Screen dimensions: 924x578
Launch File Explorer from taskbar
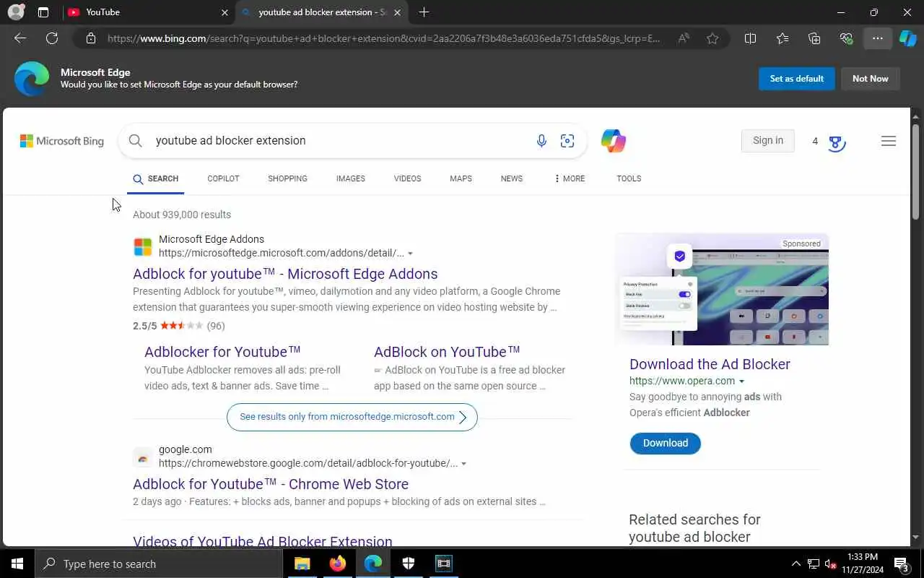click(302, 564)
